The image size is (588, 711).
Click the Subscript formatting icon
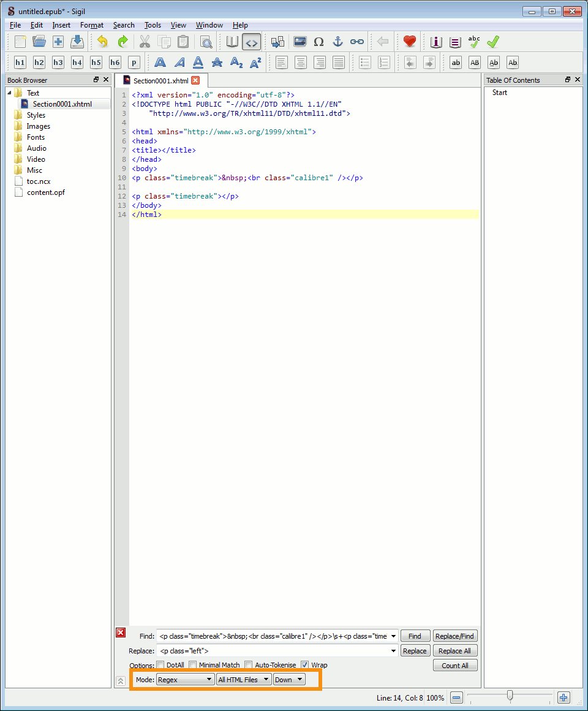tap(236, 63)
